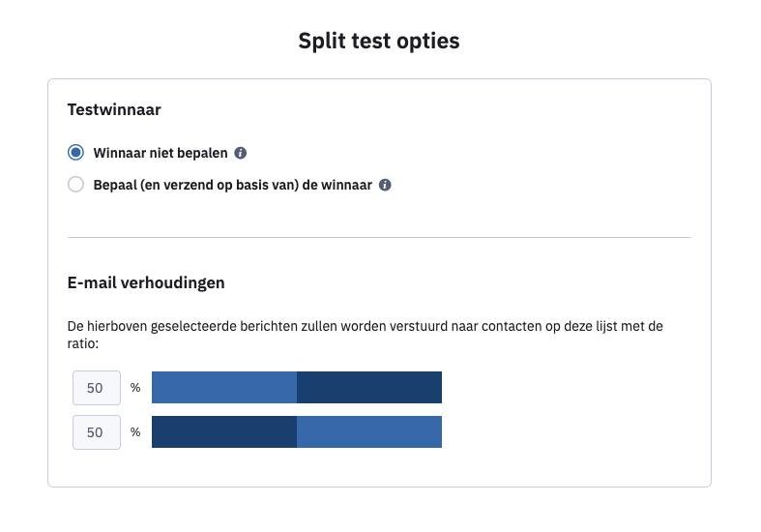The image size is (761, 532).
Task: Click the percent sign after the first input
Action: 135,388
